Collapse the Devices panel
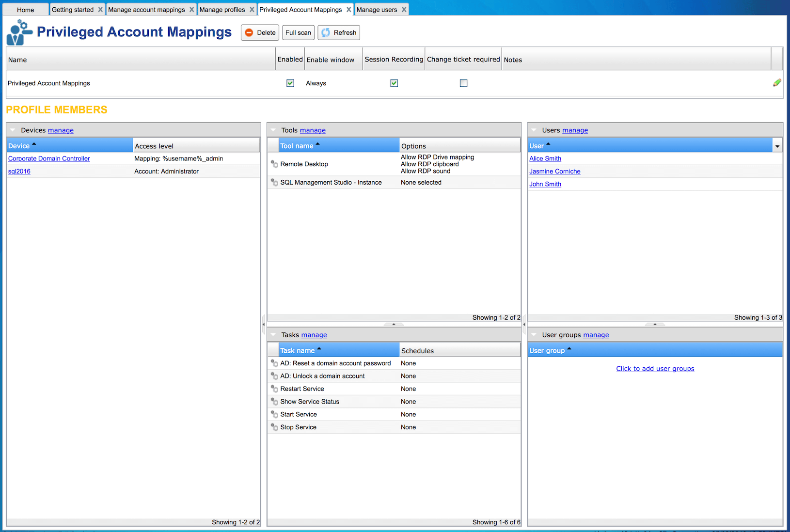This screenshot has height=532, width=790. pos(13,130)
